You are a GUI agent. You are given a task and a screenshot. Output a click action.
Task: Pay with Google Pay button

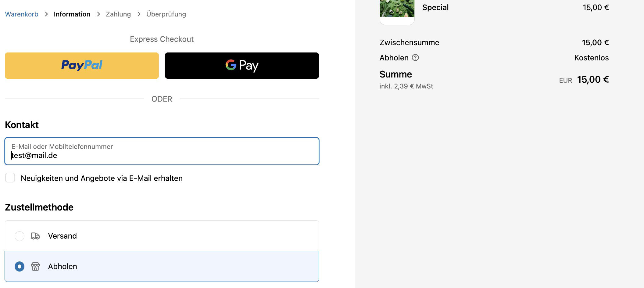242,66
